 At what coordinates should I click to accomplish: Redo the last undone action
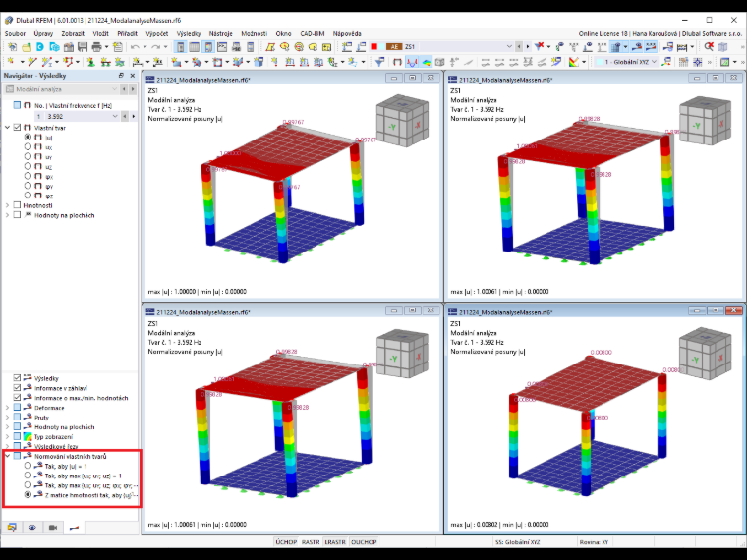tap(155, 47)
